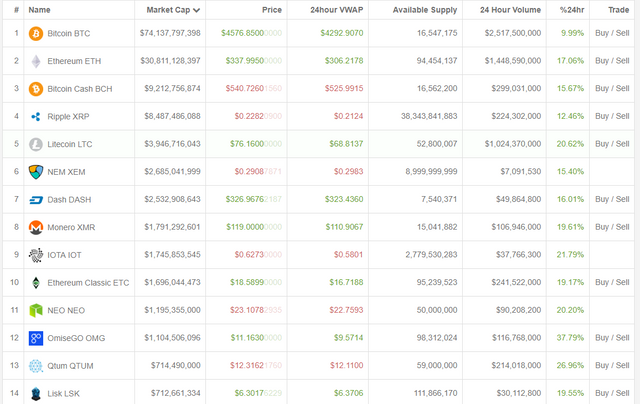This screenshot has height=404, width=640.
Task: Click the Ethereum Classic ETC logo
Action: (36, 283)
